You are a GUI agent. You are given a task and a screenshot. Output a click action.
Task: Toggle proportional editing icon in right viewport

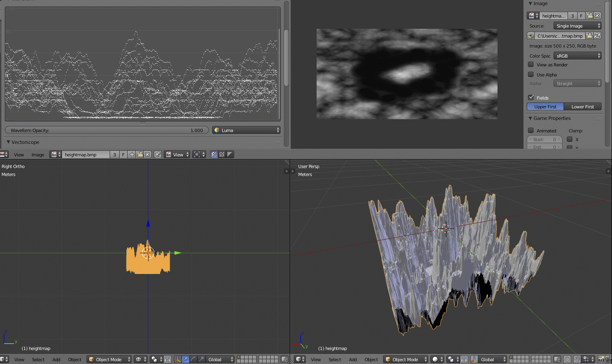click(x=567, y=359)
